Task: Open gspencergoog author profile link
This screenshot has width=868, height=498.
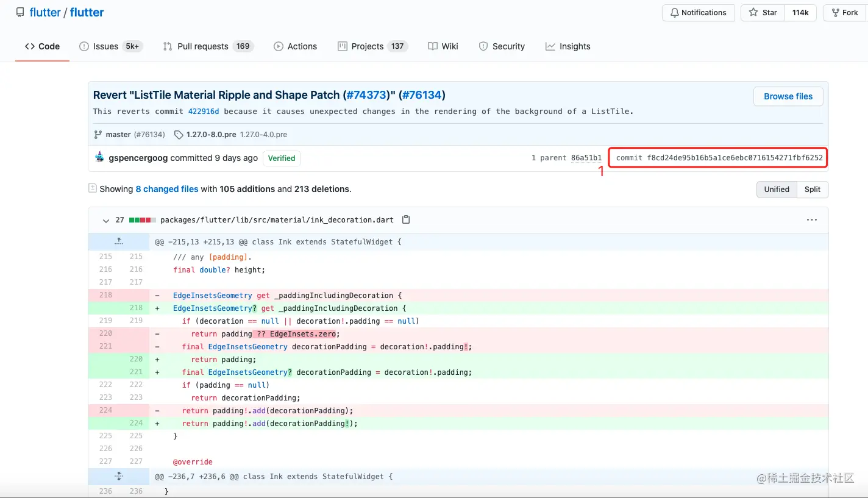Action: click(x=138, y=158)
